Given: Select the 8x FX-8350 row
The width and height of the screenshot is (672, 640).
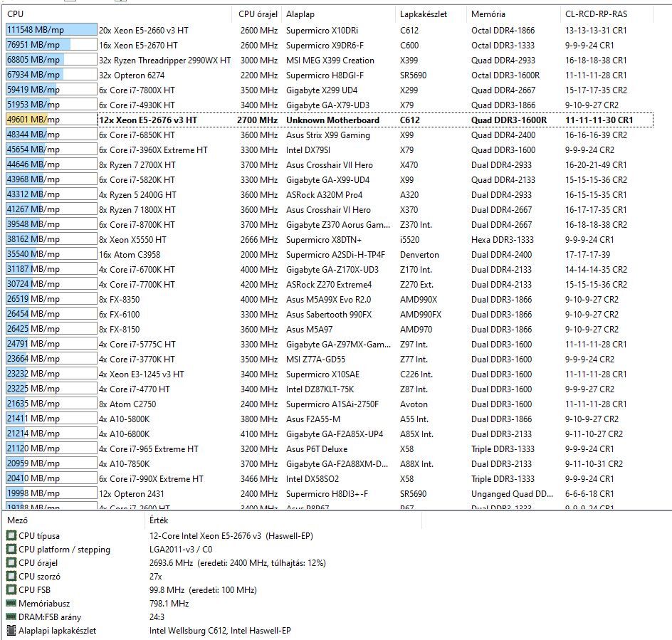Looking at the screenshot, I should [x=329, y=299].
